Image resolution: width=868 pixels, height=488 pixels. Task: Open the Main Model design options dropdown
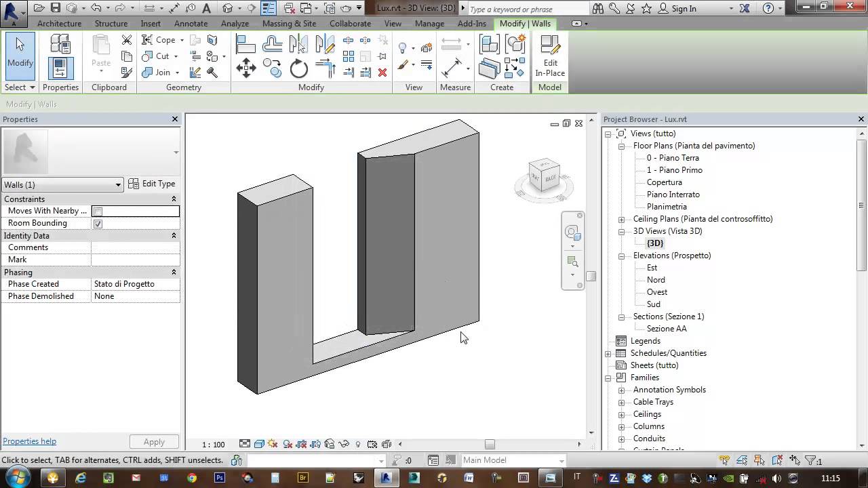(514, 460)
